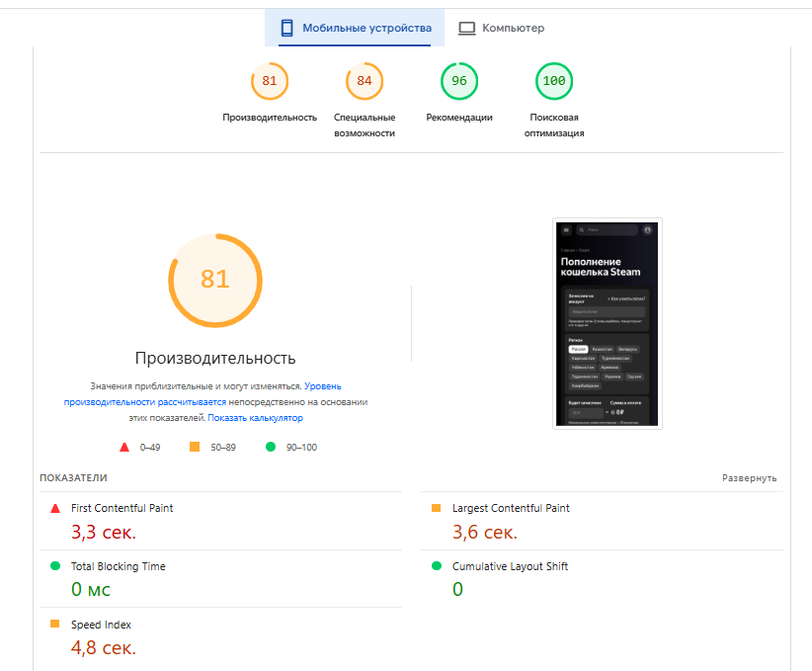Click the green dot next to Cumulative Layout Shift
Screen dimensions: 812x671
coord(437,566)
